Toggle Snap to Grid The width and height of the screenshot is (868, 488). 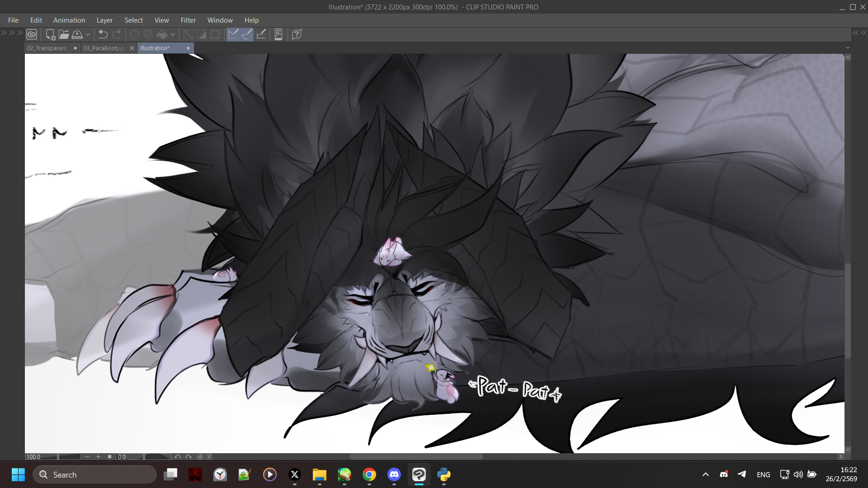pyautogui.click(x=261, y=34)
